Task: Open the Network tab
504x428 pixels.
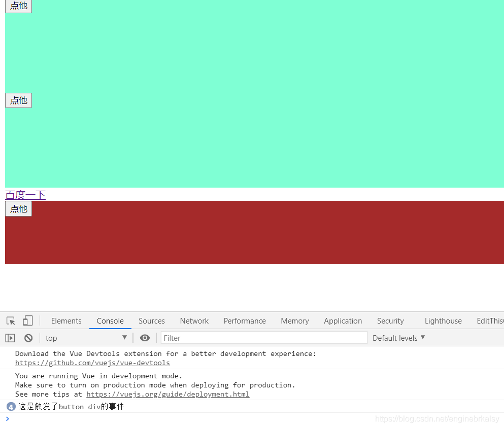Action: pos(194,321)
